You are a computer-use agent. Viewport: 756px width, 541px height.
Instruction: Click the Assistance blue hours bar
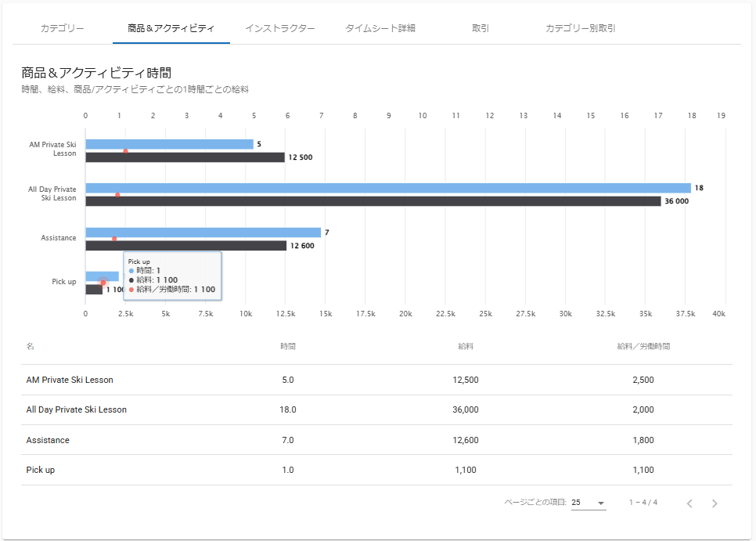pos(203,233)
